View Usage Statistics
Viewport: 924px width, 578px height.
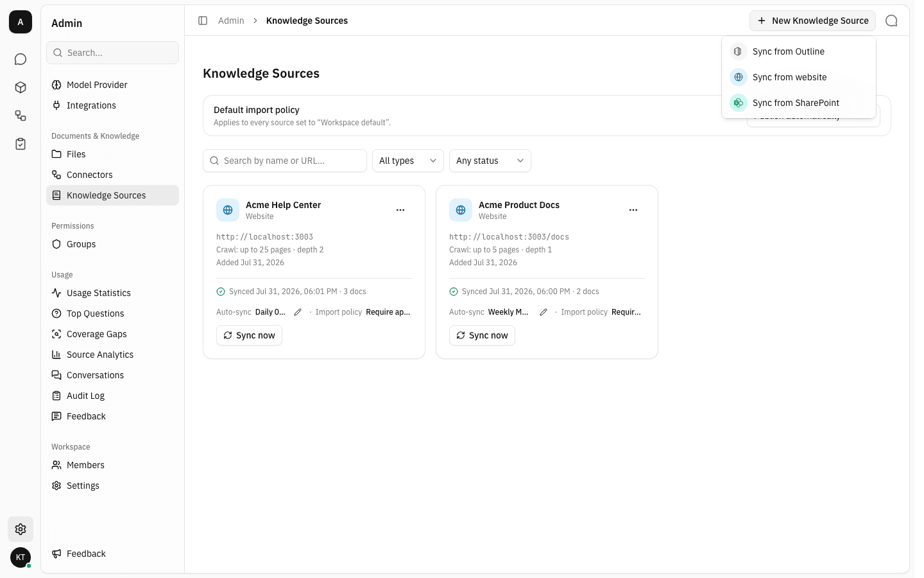pyautogui.click(x=112, y=293)
